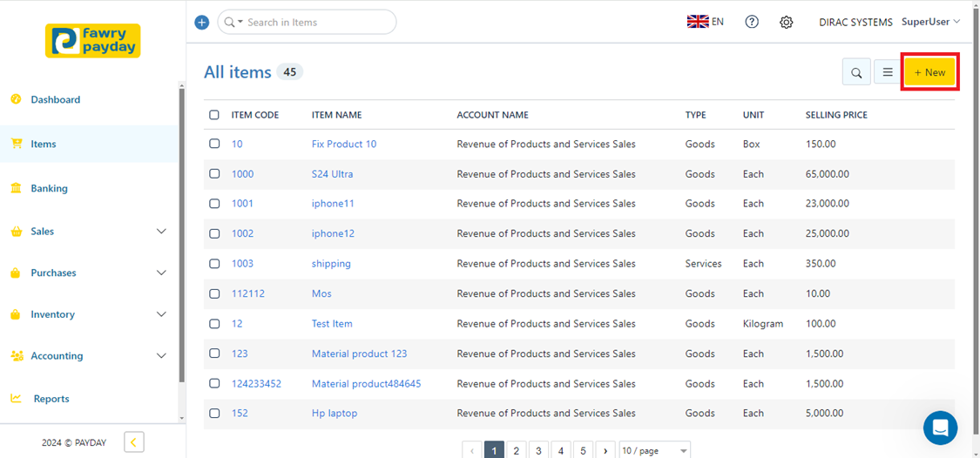
Task: Open the chat support bubble
Action: pos(940,428)
